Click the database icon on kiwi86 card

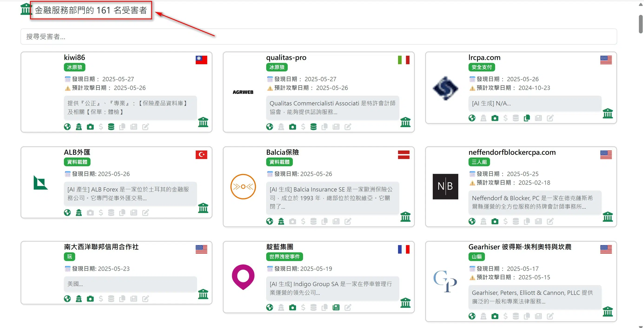[111, 127]
